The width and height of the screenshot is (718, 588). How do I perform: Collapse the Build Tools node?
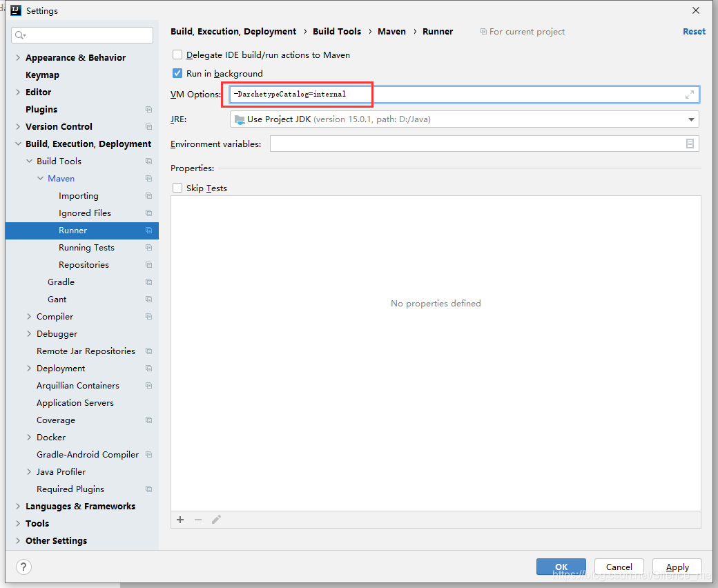click(x=29, y=161)
